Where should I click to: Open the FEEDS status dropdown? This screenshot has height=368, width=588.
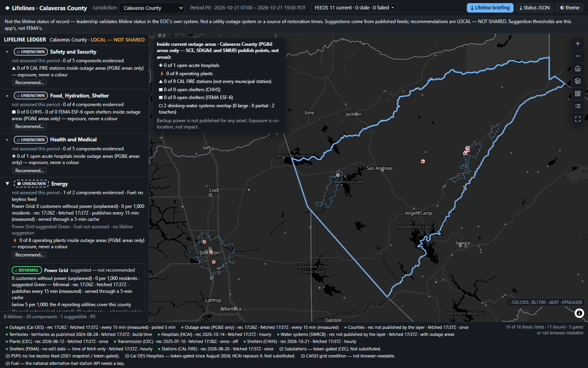pyautogui.click(x=354, y=8)
